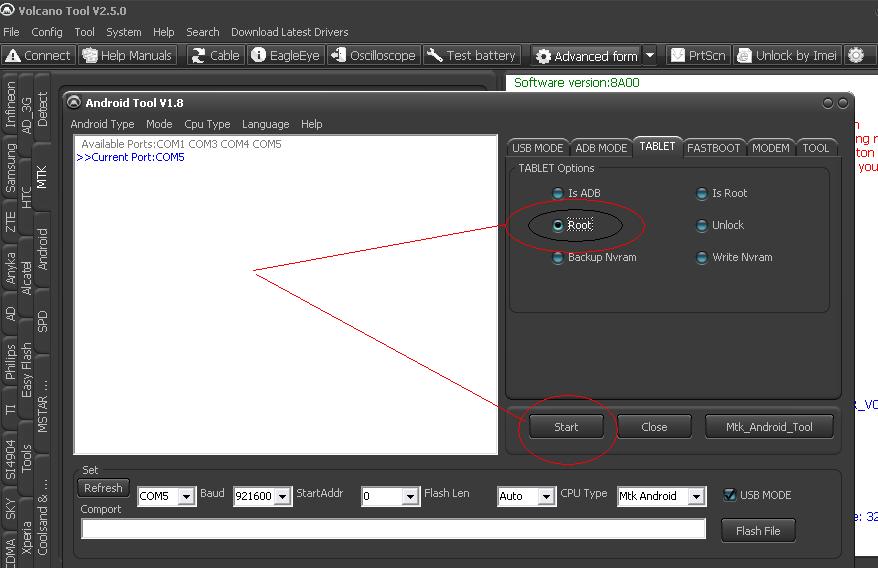This screenshot has height=568, width=878.
Task: Click the Connect toolbar button
Action: [38, 55]
